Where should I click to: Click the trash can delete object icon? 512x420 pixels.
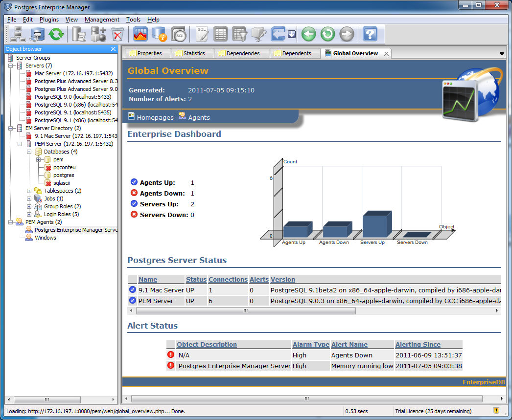[x=117, y=34]
